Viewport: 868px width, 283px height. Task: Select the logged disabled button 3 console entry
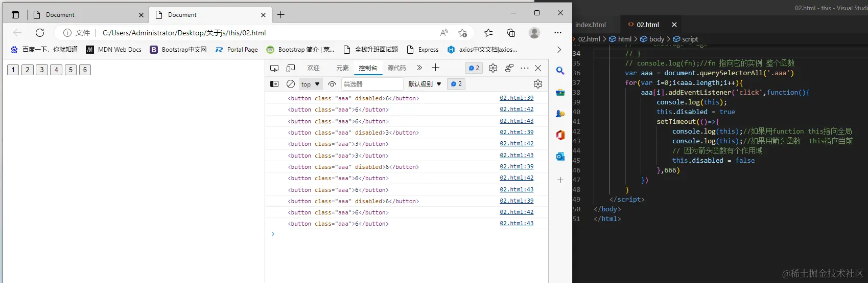pos(354,133)
